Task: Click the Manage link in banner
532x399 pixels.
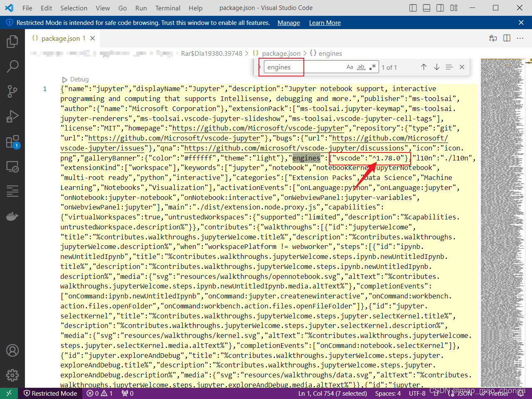Action: click(289, 23)
